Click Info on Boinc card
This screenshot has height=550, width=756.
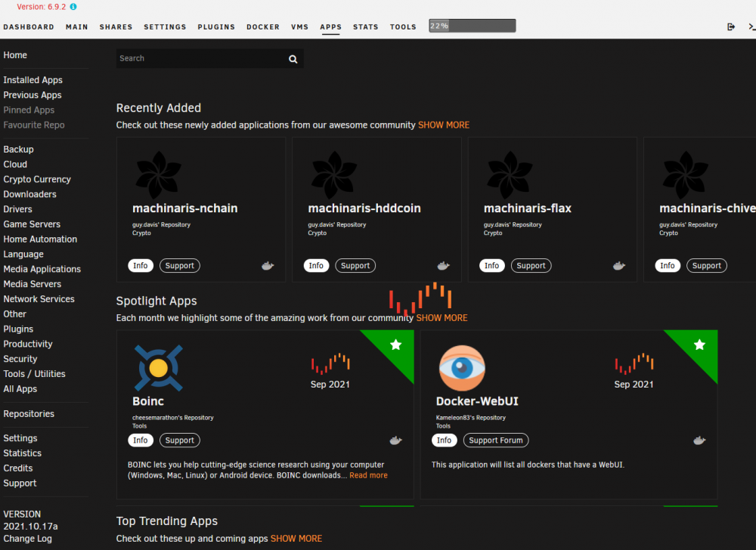(x=141, y=440)
